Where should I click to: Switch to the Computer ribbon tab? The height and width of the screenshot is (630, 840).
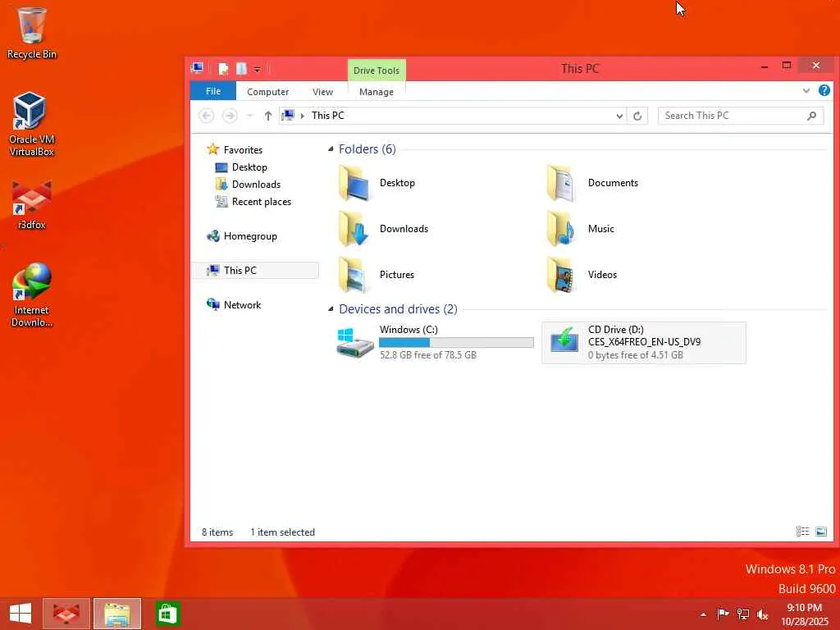click(x=268, y=92)
